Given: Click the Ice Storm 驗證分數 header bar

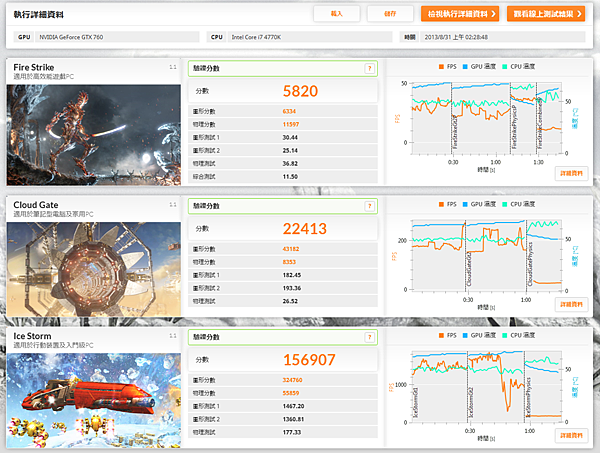Looking at the screenshot, I should click(283, 337).
